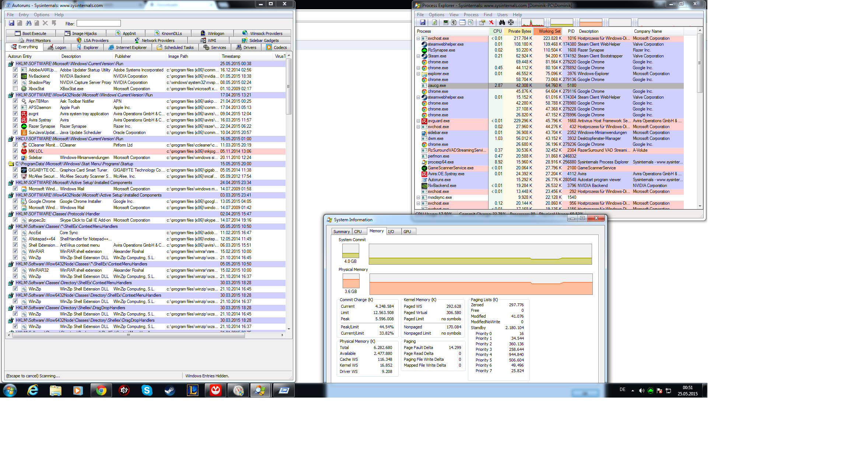Sort processes by Private Bytes column header
Image resolution: width=868 pixels, height=469 pixels.
tap(519, 31)
